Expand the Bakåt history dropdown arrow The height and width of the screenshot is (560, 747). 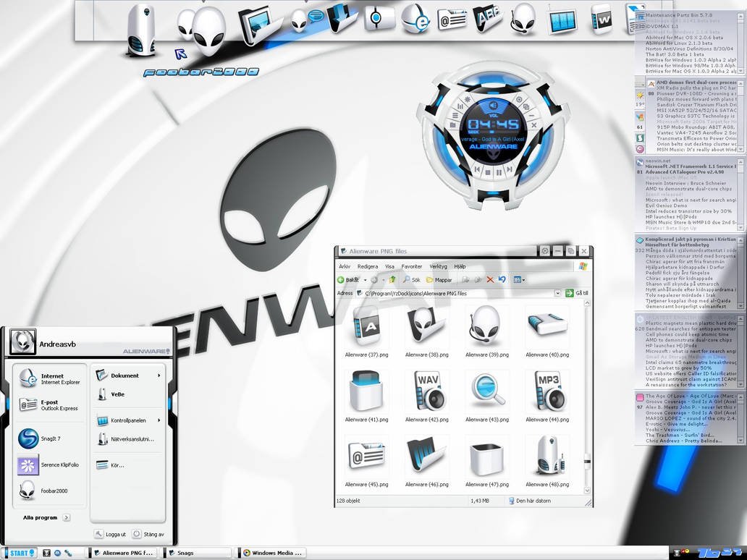pos(365,280)
